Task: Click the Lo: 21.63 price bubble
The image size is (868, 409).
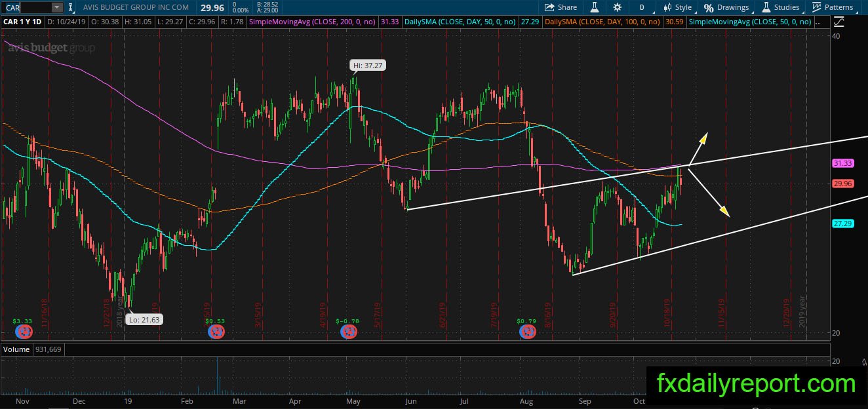Action: [143, 320]
